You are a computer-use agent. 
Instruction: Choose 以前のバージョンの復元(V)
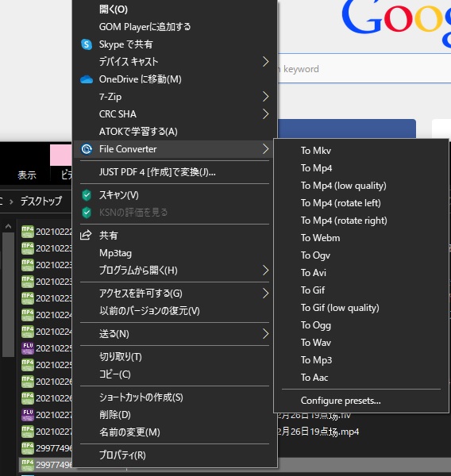click(x=175, y=311)
